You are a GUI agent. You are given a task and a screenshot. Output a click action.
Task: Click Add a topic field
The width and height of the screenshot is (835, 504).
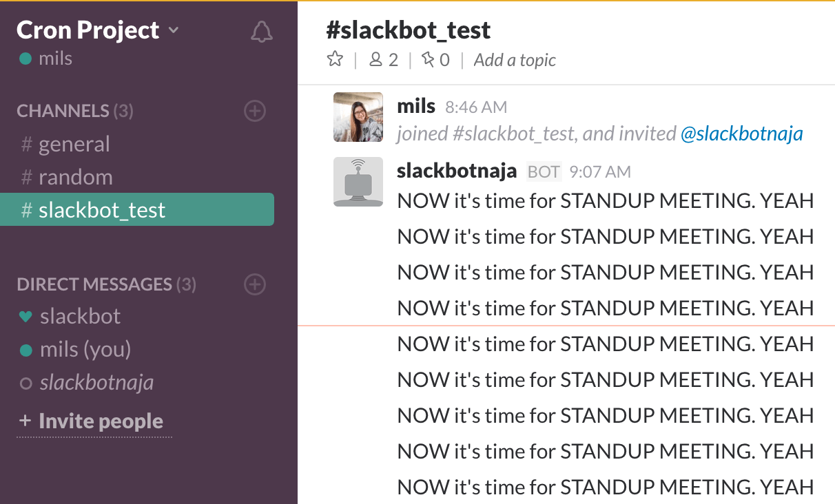click(x=515, y=61)
